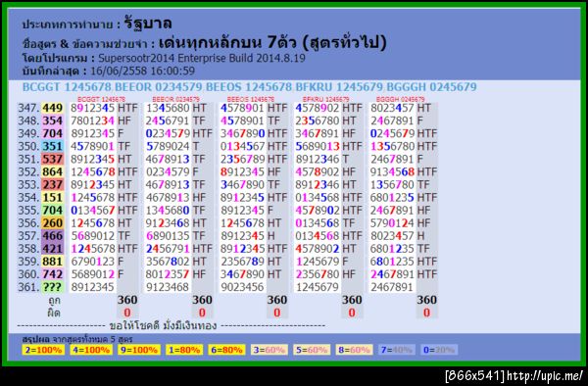Viewport: 588px width, 386px height.
Task: Click result 421 in row 358
Action: click(52, 249)
